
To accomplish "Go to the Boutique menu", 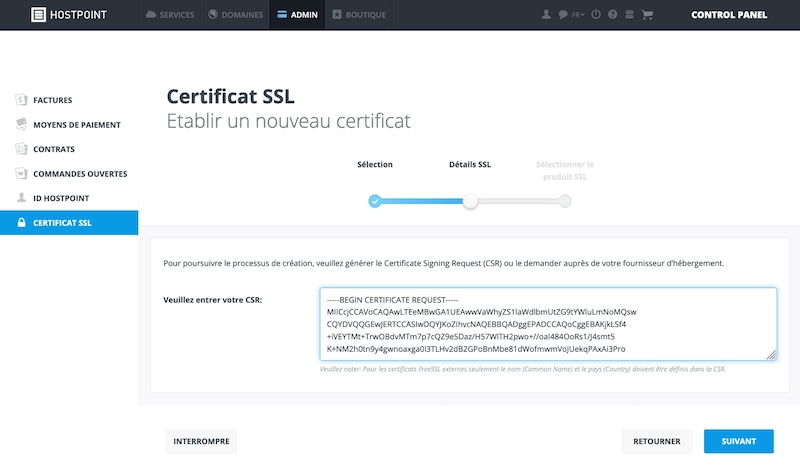I will (359, 15).
